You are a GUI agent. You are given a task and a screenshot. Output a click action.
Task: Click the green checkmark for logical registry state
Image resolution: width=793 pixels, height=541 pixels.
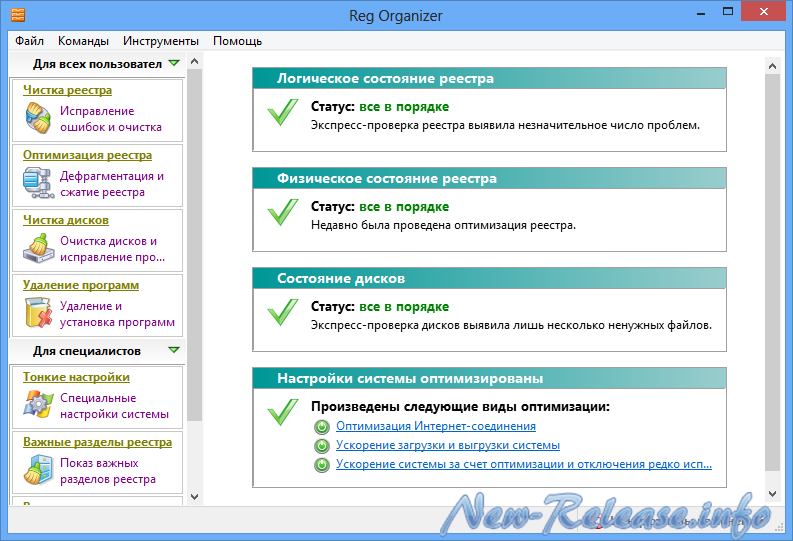click(x=283, y=112)
